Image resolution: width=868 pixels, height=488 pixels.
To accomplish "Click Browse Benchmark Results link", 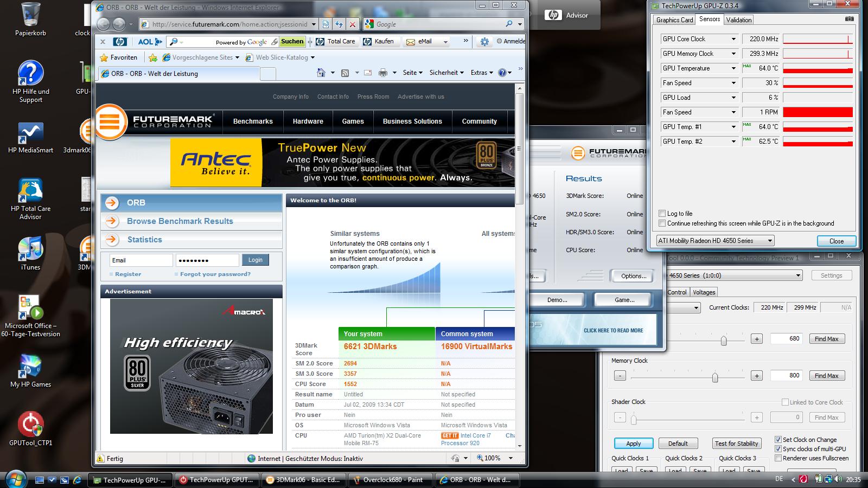I will coord(180,221).
